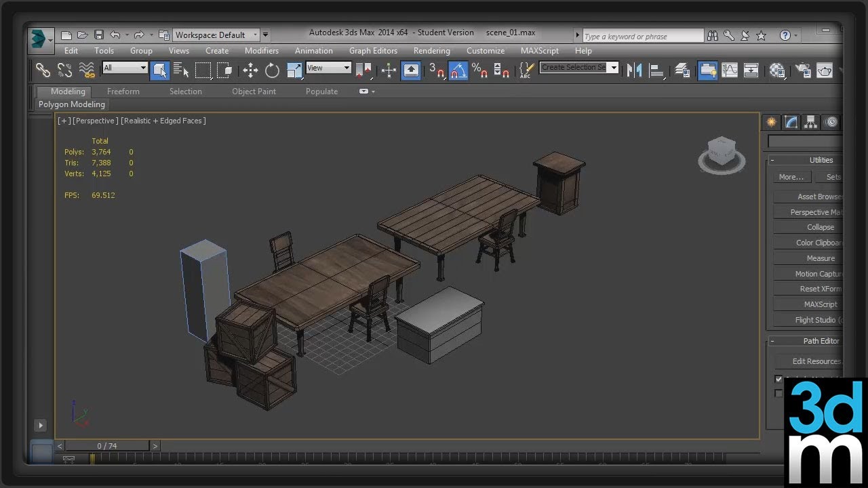Click the Use Pivot Point Center icon
Image resolution: width=868 pixels, height=488 pixels.
coord(363,70)
